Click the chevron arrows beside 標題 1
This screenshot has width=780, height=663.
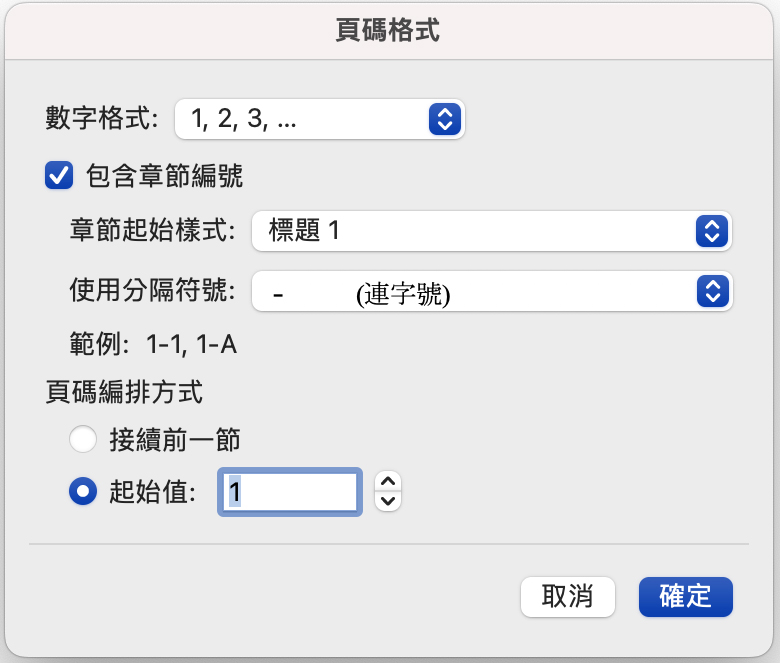(x=711, y=231)
